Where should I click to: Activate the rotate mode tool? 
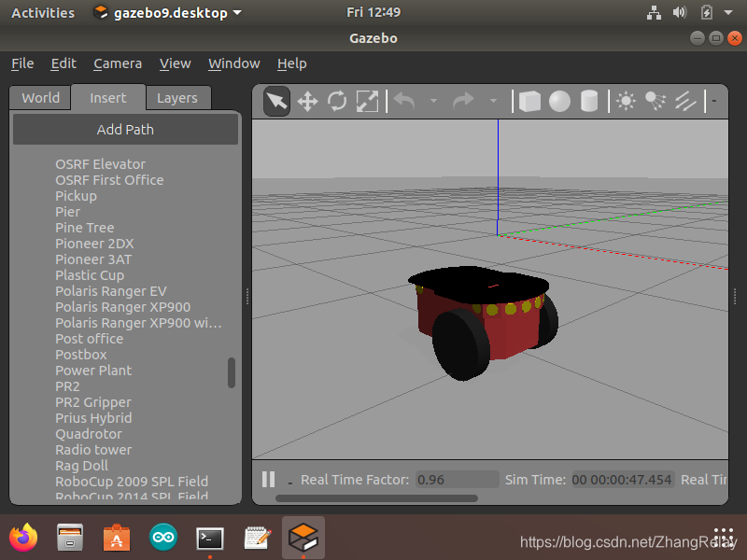(337, 102)
